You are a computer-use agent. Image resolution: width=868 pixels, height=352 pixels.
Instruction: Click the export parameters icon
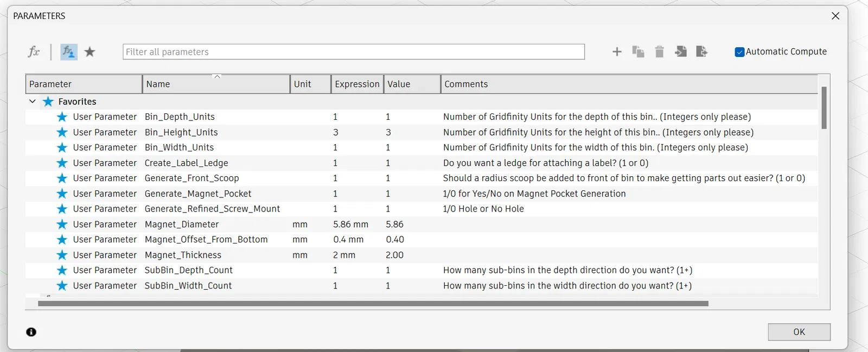click(x=701, y=52)
